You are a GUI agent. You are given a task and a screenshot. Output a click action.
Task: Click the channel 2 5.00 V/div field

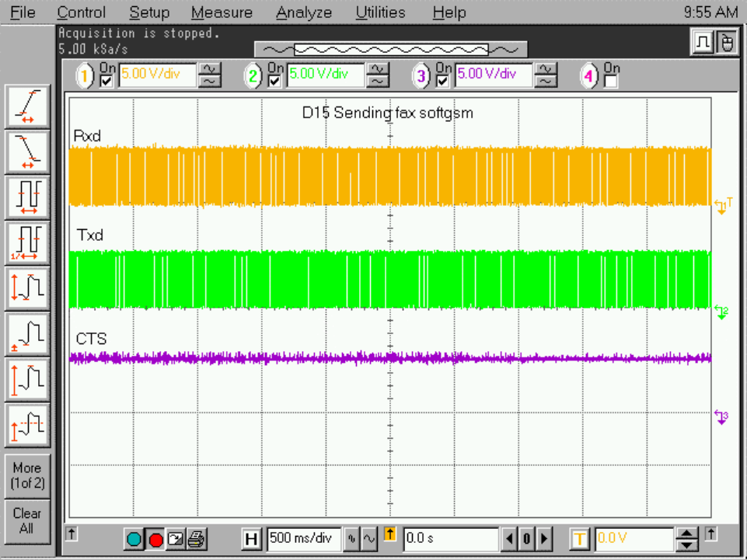point(326,75)
